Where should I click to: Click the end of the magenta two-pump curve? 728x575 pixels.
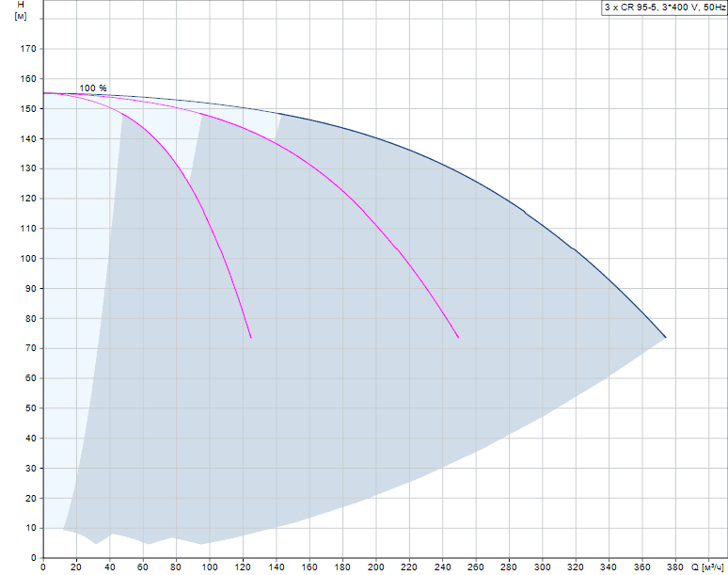(x=458, y=337)
